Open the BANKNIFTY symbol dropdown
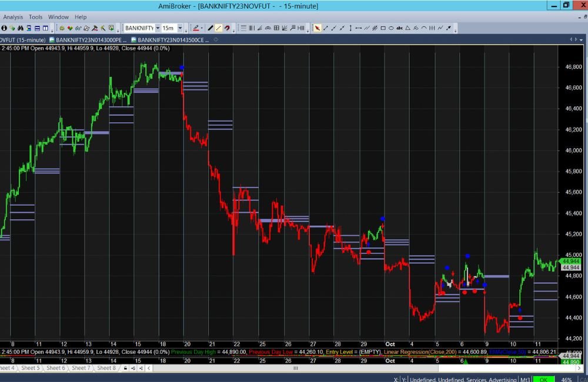This screenshot has width=588, height=382. click(158, 28)
